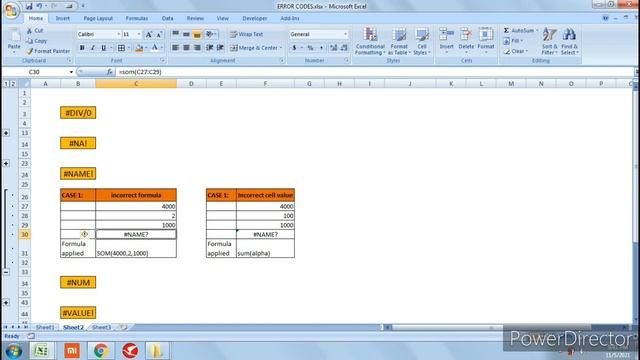Open Format as Table gallery

399,41
